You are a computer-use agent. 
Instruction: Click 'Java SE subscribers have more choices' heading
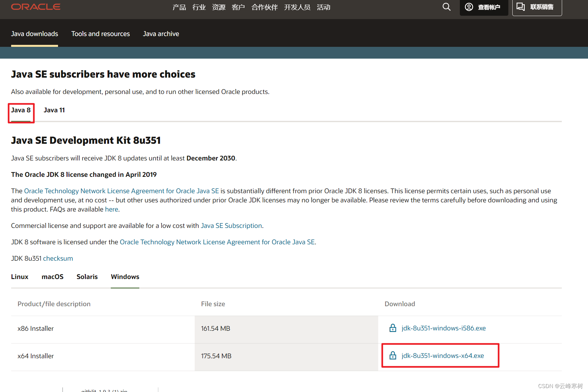[103, 74]
